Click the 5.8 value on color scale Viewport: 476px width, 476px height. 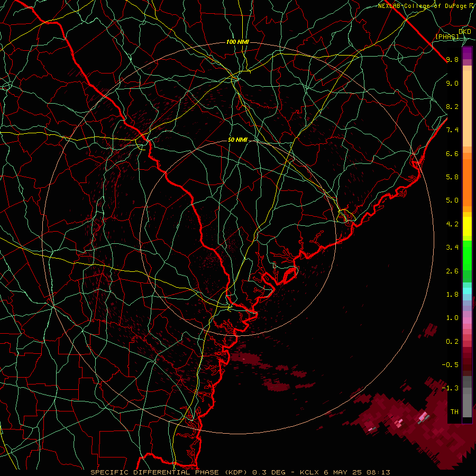452,177
